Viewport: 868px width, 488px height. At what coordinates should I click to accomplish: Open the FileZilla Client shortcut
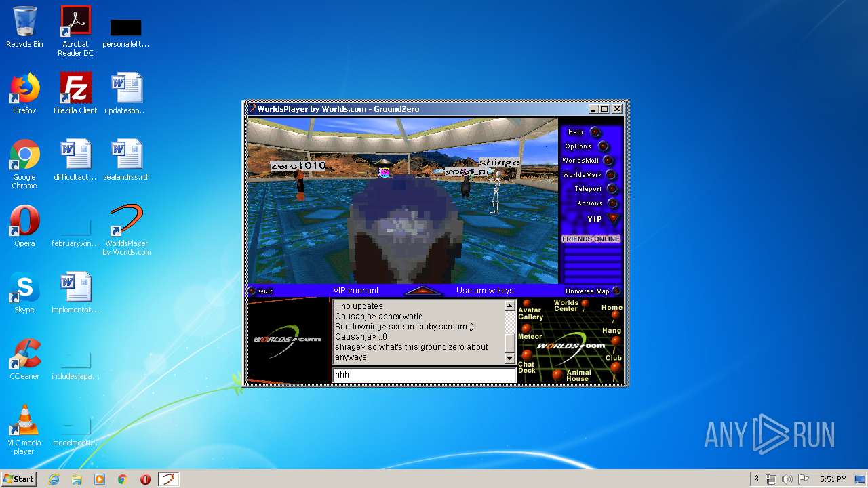click(x=75, y=94)
